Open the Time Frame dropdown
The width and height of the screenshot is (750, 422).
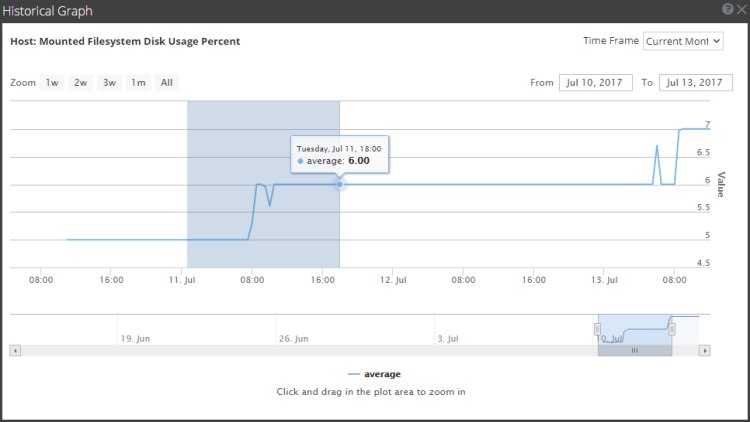683,41
